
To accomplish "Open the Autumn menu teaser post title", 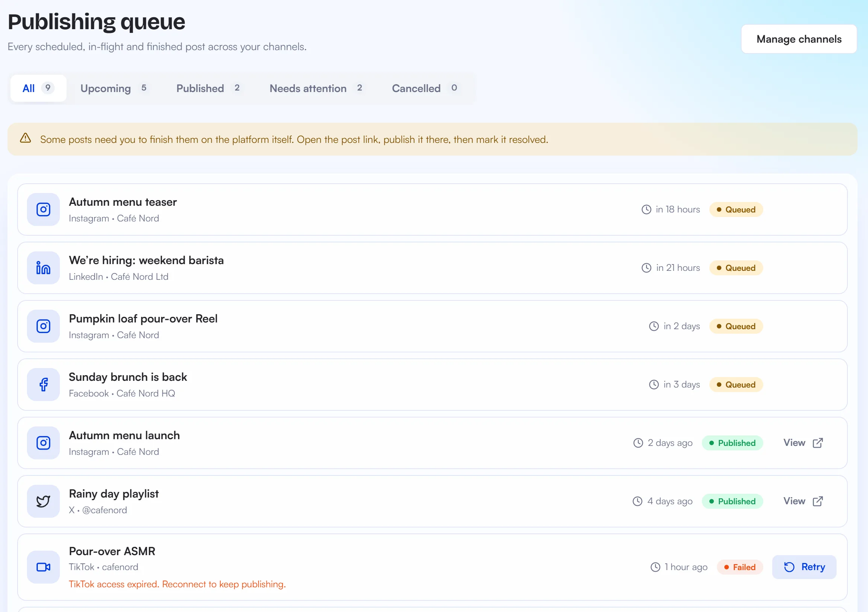I will click(123, 202).
